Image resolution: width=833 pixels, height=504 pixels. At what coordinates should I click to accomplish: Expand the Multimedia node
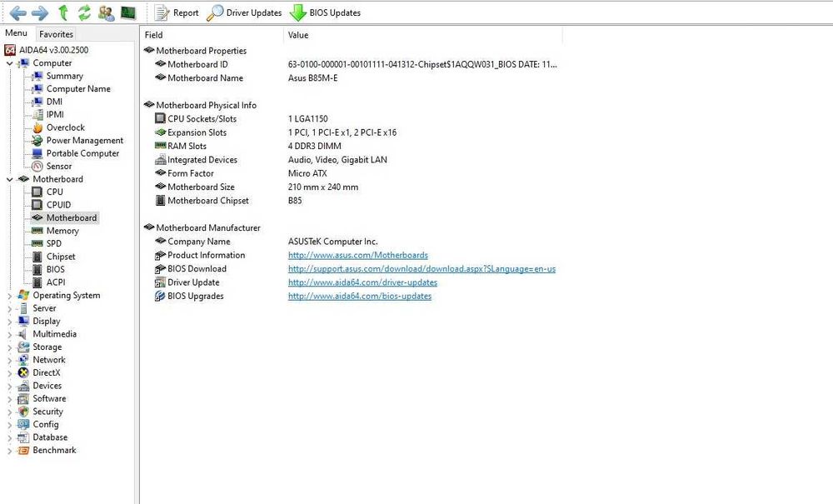point(9,335)
